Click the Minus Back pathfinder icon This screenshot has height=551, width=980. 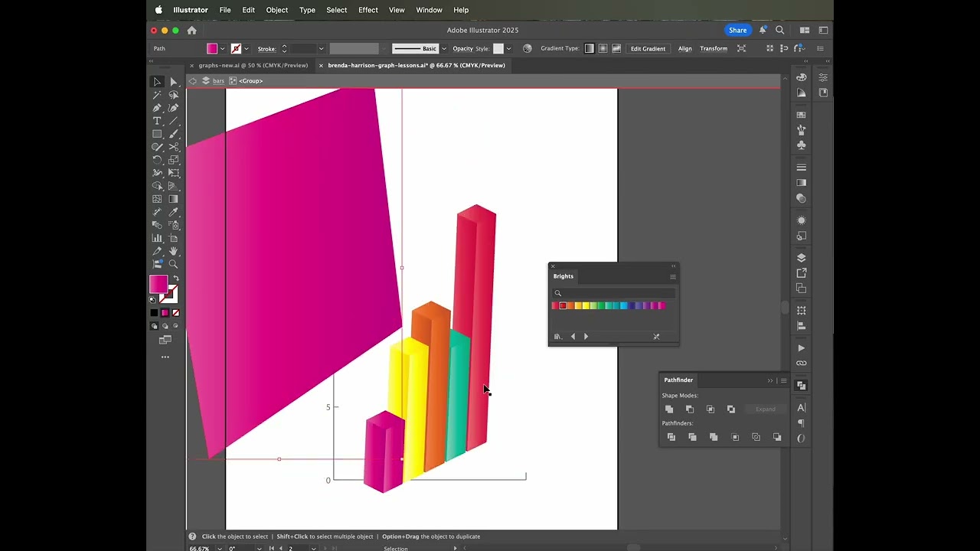pyautogui.click(x=777, y=437)
